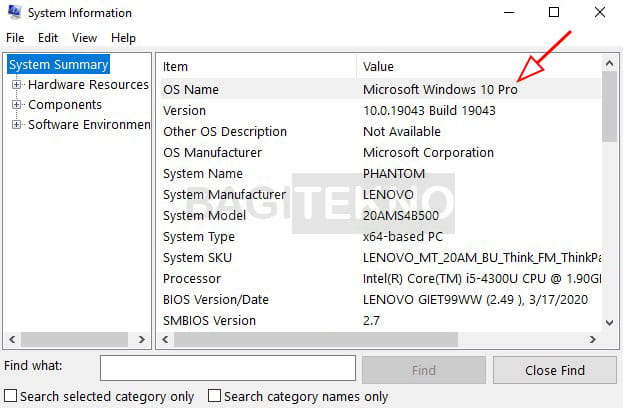Click the tree pane scroll left arrow

[x=12, y=339]
